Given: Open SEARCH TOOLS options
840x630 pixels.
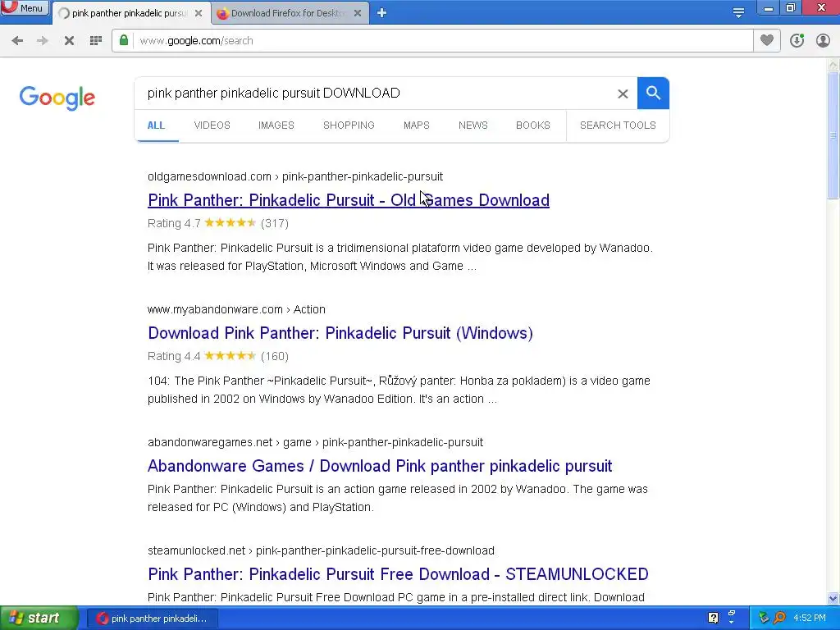Looking at the screenshot, I should coord(618,126).
